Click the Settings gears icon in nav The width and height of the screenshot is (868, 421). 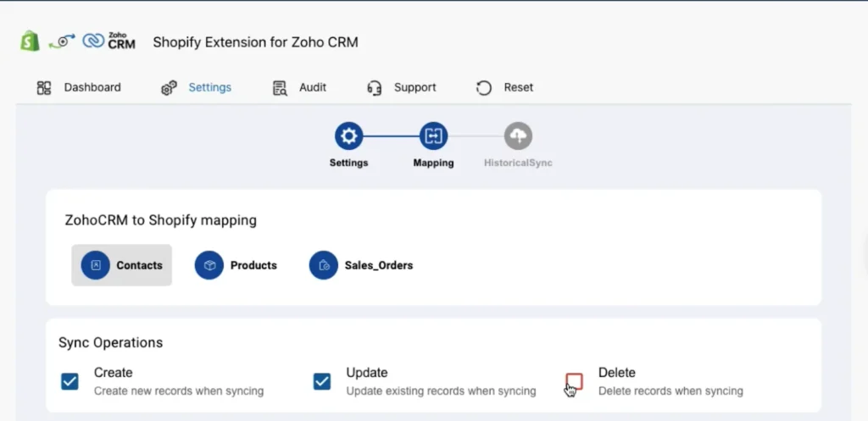tap(169, 88)
